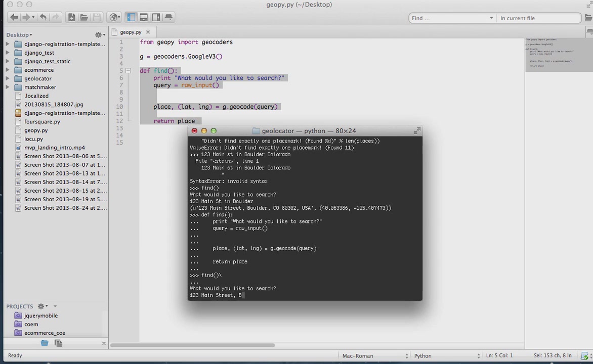The height and width of the screenshot is (364, 593).
Task: Select the 20130815_184807.jpg file
Action: 54,104
